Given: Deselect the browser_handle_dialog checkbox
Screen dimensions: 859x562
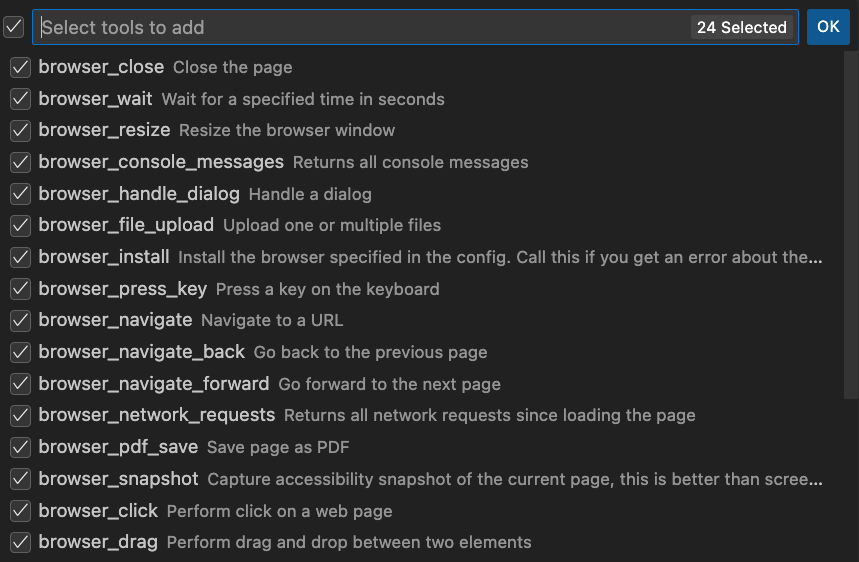Looking at the screenshot, I should (x=20, y=194).
